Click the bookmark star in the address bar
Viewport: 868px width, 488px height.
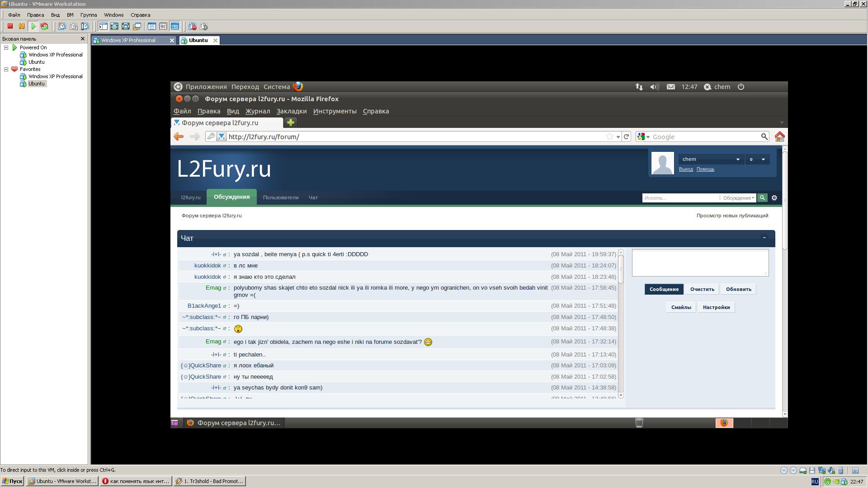[610, 136]
